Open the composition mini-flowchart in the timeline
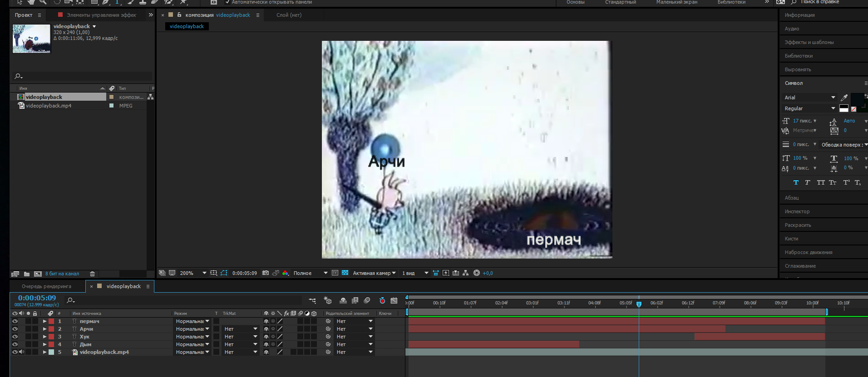The image size is (868, 377). 312,300
